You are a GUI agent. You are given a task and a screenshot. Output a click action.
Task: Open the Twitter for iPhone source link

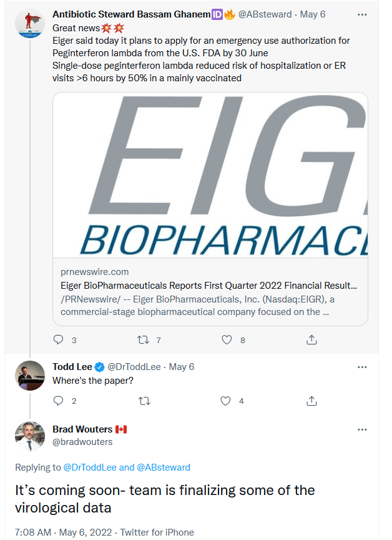(x=157, y=532)
